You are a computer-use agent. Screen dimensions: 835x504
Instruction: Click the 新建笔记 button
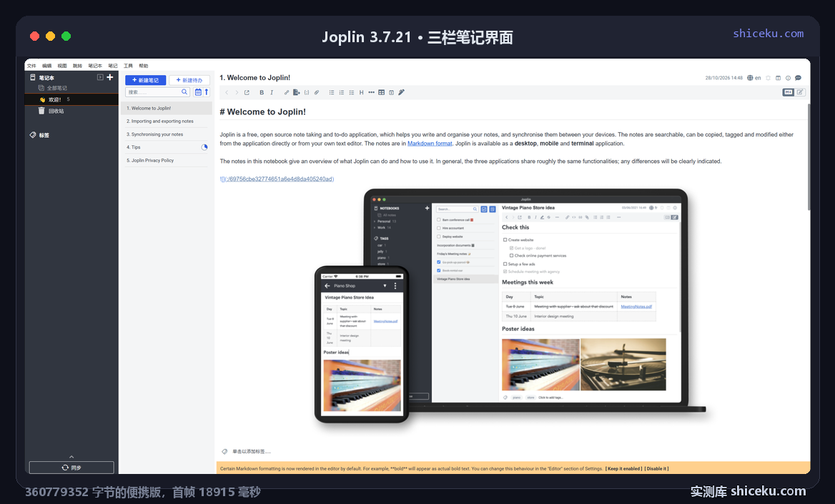(145, 80)
